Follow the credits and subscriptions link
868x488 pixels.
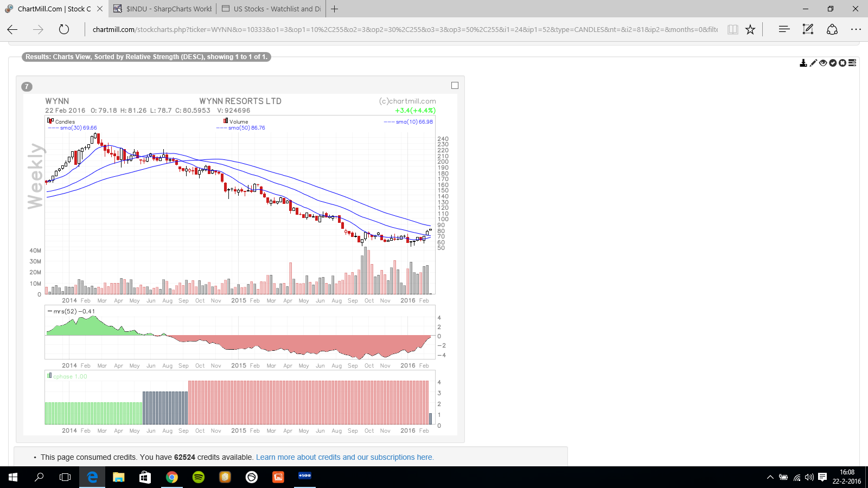(x=344, y=457)
